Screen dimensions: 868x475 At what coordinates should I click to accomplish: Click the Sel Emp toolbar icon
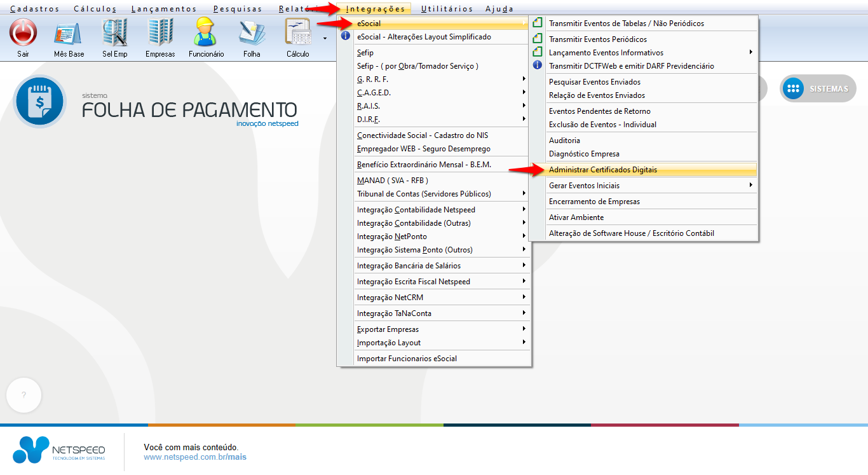tap(115, 32)
